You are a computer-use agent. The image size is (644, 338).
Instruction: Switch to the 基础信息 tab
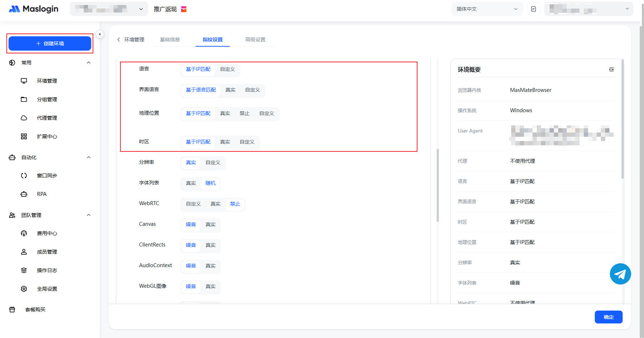(x=170, y=40)
